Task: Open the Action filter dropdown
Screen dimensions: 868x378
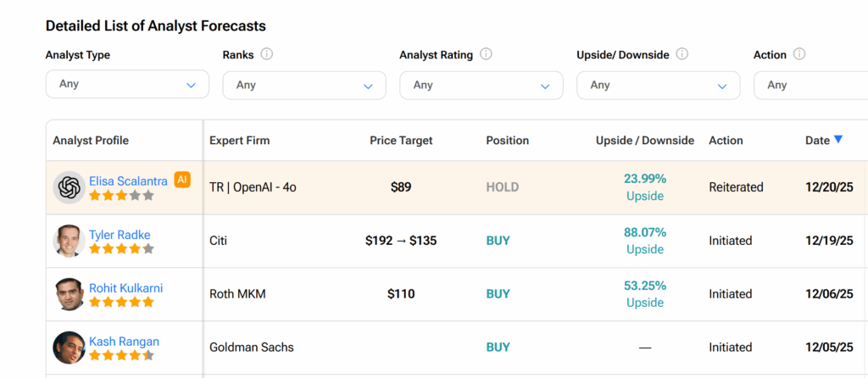Action: point(814,85)
